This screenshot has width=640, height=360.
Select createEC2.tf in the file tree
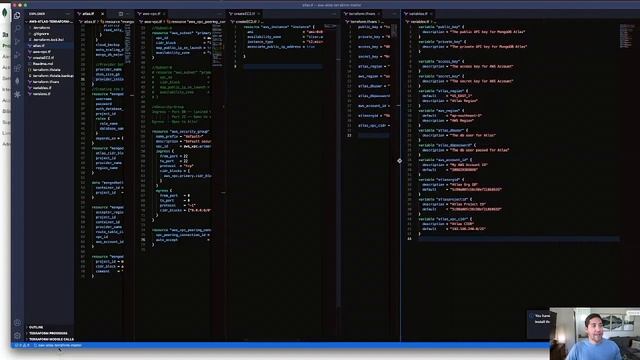pos(49,58)
